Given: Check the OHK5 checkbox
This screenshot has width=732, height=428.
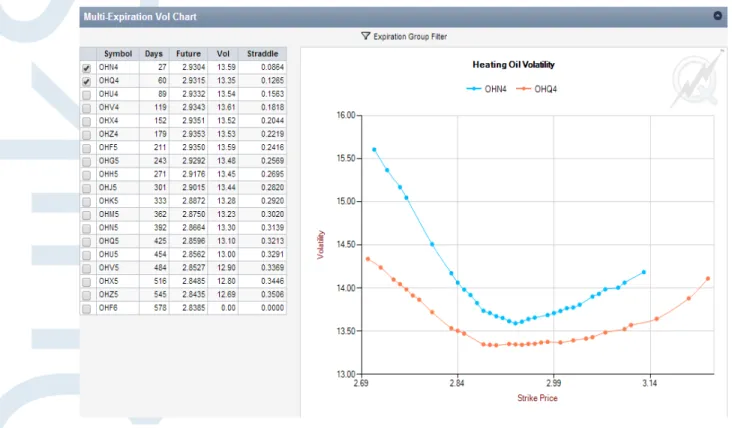Looking at the screenshot, I should click(x=86, y=202).
